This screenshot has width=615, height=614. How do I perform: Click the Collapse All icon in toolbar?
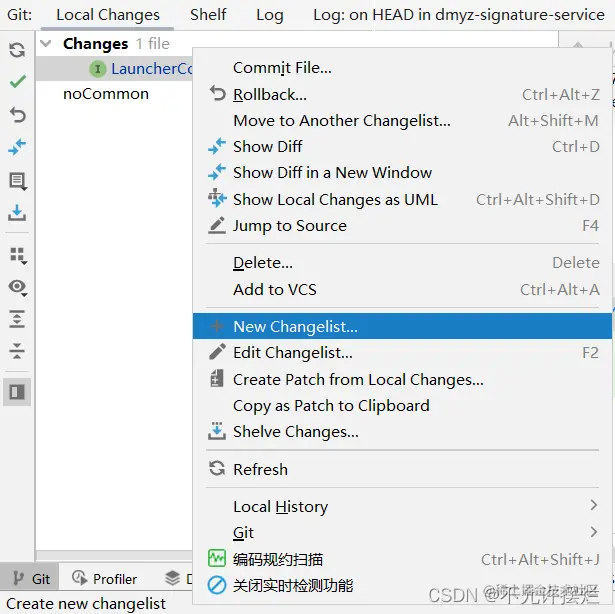coord(17,352)
